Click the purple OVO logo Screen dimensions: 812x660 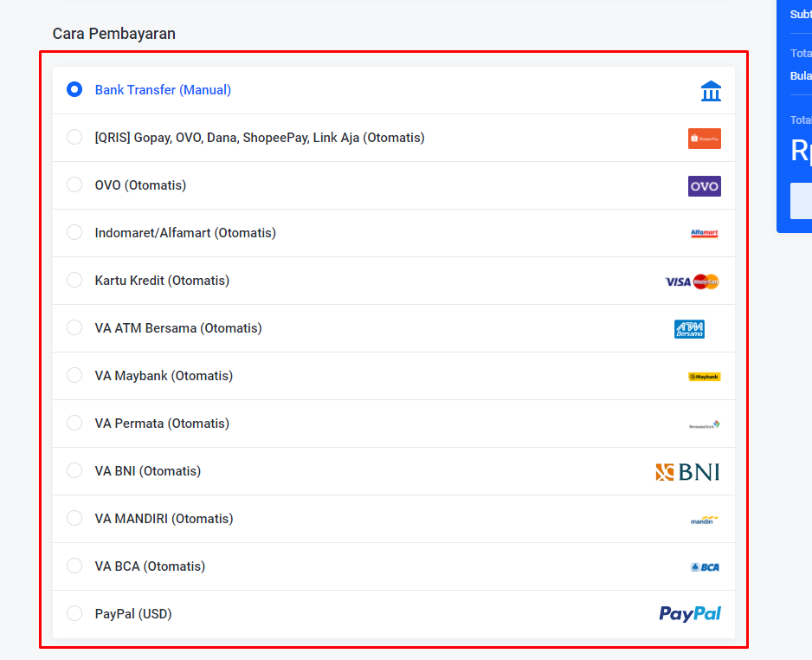(x=704, y=186)
